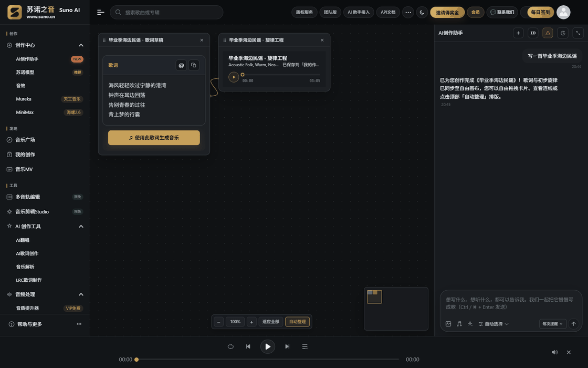Screen dimensions: 588x368
Task: Click 联系我们 chat button
Action: [502, 13]
